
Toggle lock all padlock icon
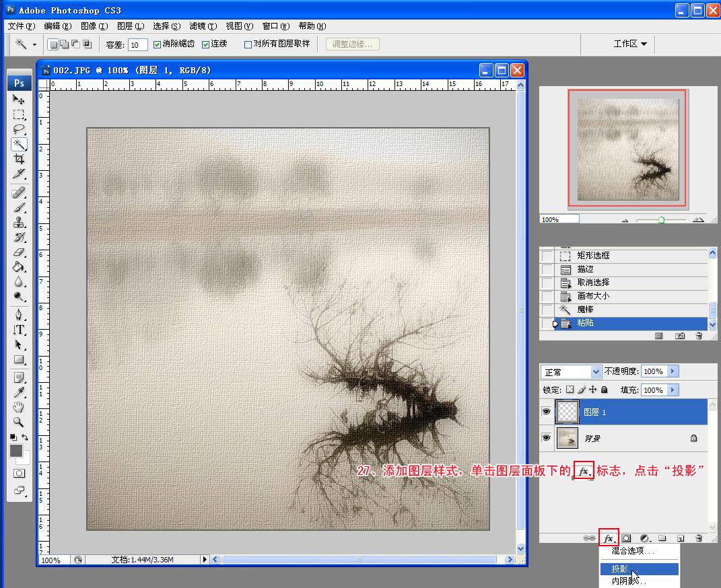tap(605, 390)
